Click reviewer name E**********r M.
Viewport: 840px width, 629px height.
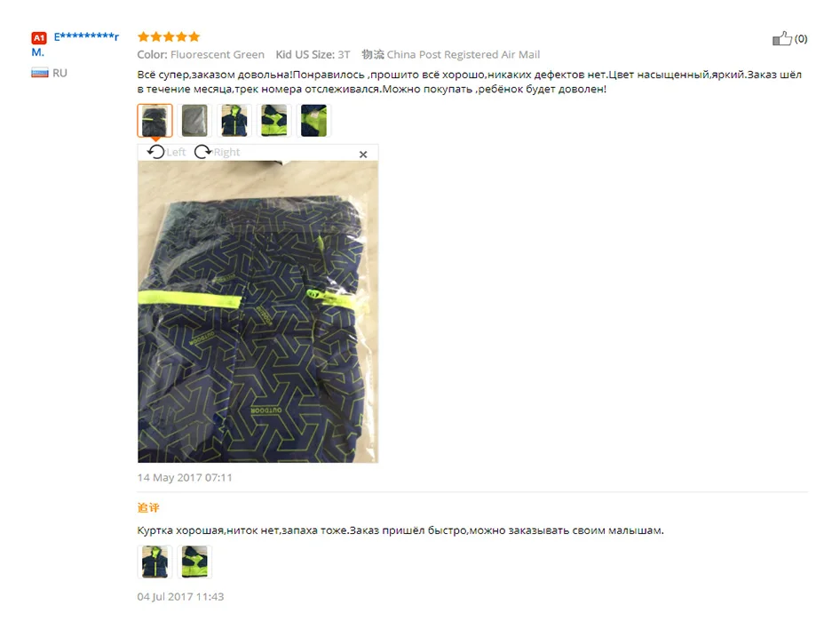pos(75,44)
